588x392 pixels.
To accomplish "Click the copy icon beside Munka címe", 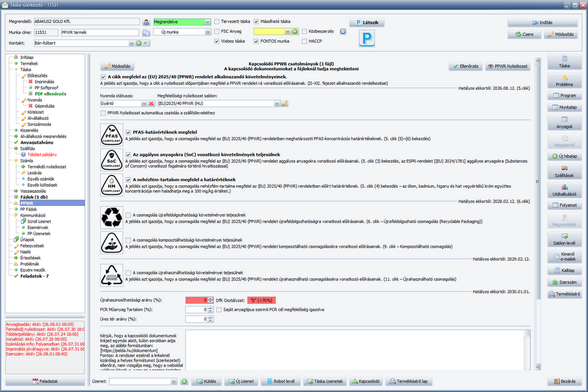I will point(146,33).
